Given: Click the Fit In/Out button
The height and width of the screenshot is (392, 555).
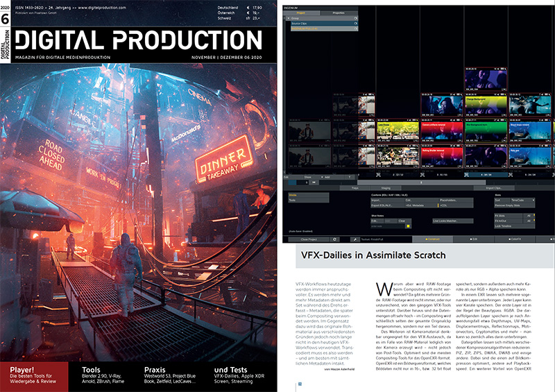Looking at the screenshot, I should coord(509,221).
